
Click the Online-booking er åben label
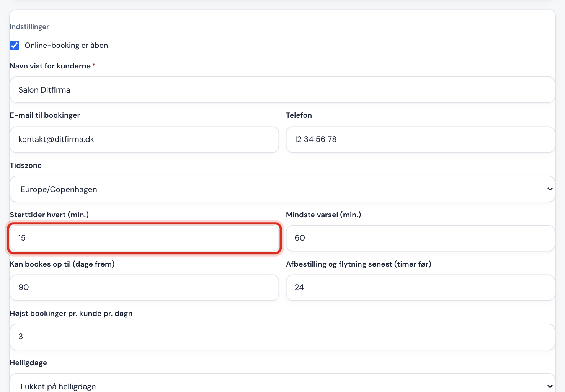[x=66, y=46]
